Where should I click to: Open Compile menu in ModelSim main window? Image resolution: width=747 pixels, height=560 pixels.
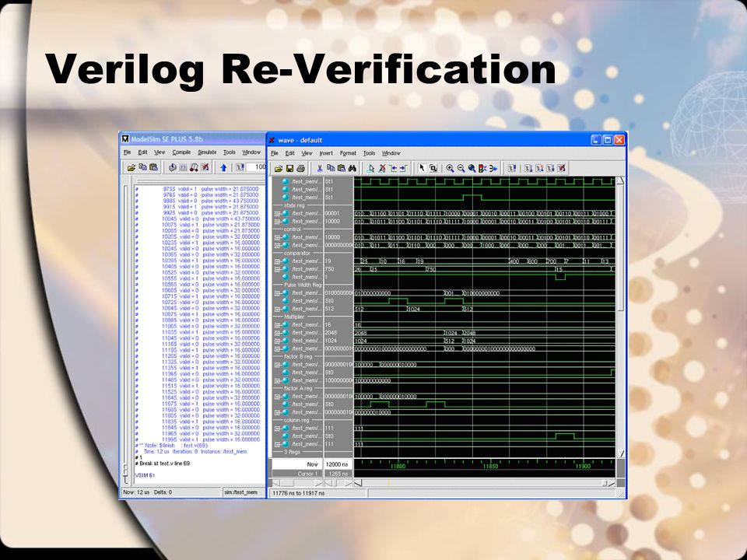[181, 152]
